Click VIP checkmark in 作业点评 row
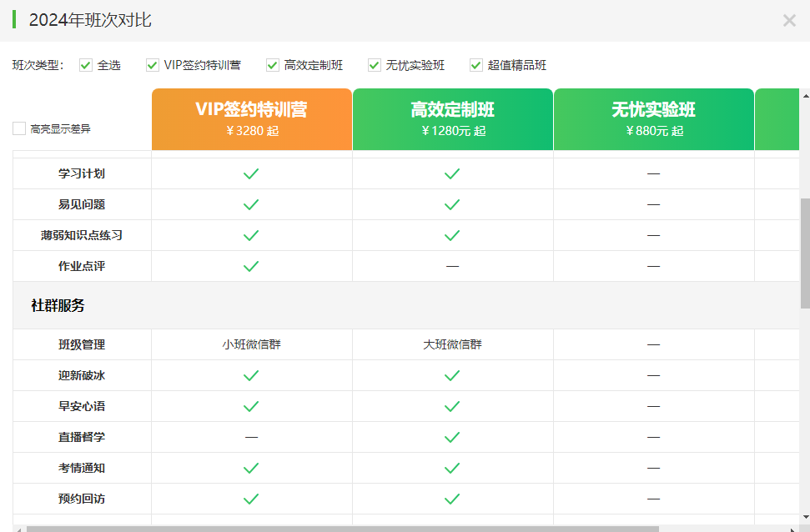810x532 pixels. (251, 266)
